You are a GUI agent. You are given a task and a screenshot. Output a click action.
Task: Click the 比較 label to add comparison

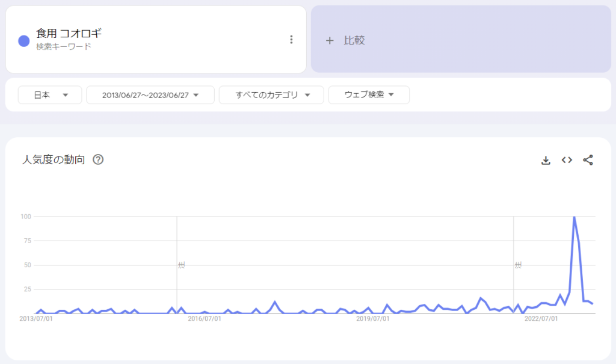point(354,40)
